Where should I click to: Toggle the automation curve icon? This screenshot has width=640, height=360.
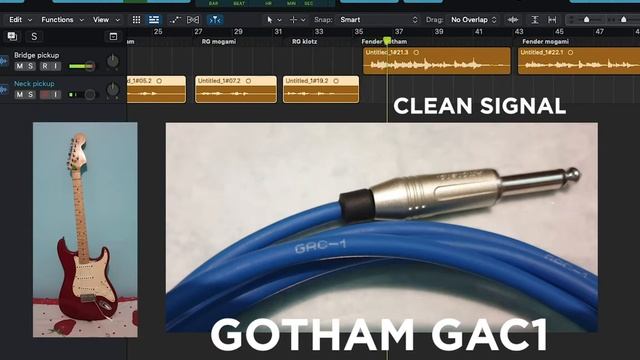coord(176,20)
